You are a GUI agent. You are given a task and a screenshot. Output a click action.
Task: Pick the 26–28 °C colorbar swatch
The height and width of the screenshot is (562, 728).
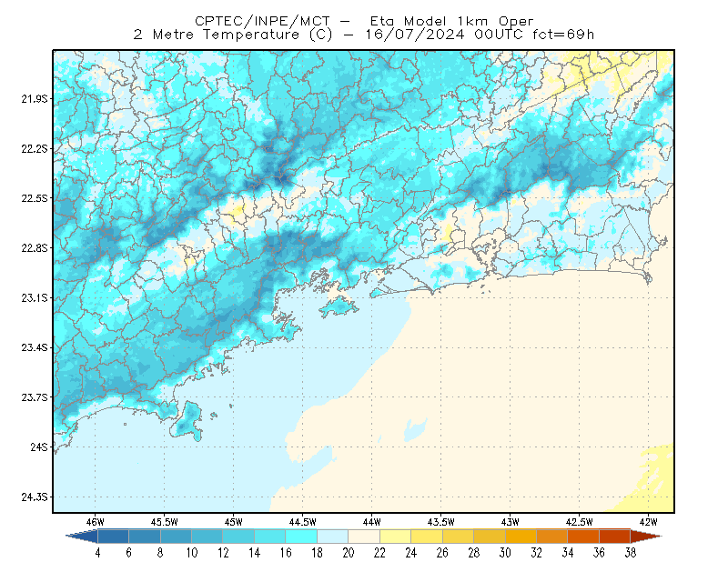pos(458,536)
